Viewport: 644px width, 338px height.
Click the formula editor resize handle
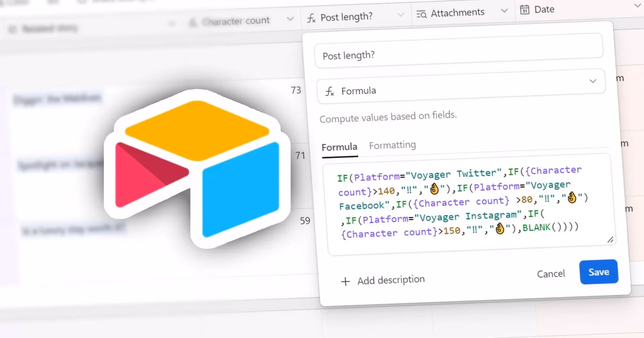610,240
